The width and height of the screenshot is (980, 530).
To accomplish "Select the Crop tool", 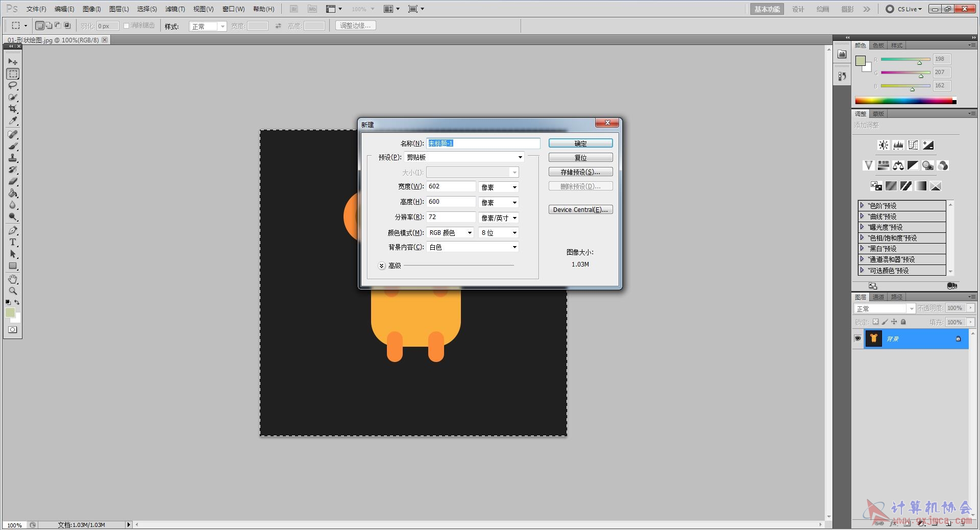I will (13, 109).
